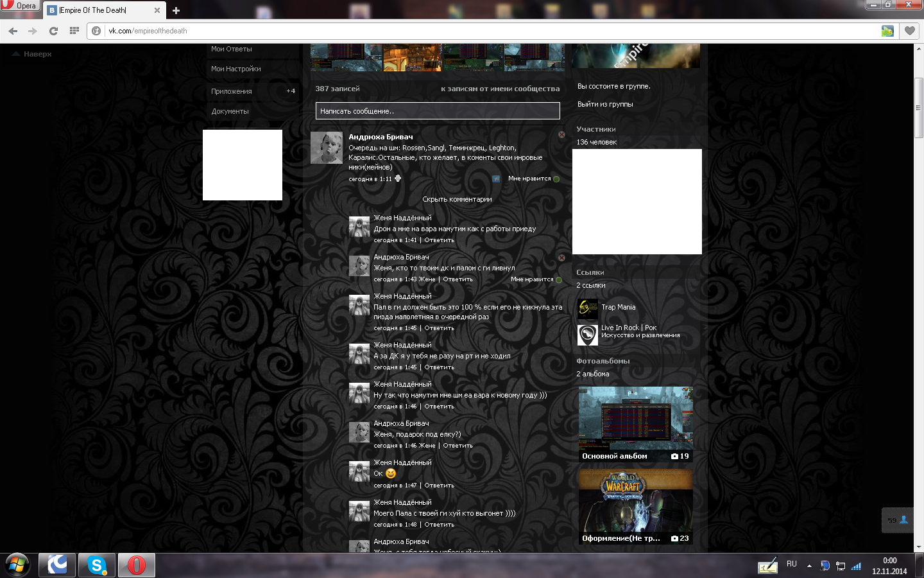This screenshot has width=924, height=578.
Task: Open the Ссылки section header
Action: tap(590, 272)
